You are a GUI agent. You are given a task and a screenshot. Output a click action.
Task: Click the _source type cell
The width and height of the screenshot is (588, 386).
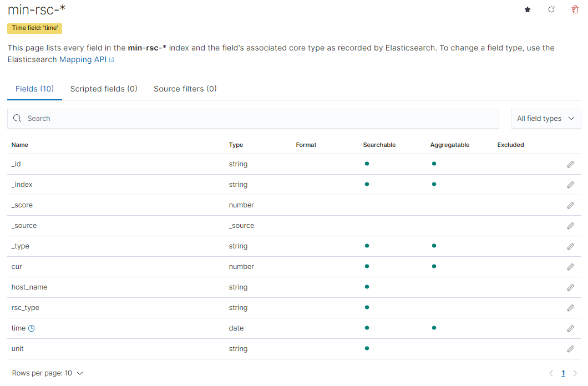pyautogui.click(x=241, y=226)
